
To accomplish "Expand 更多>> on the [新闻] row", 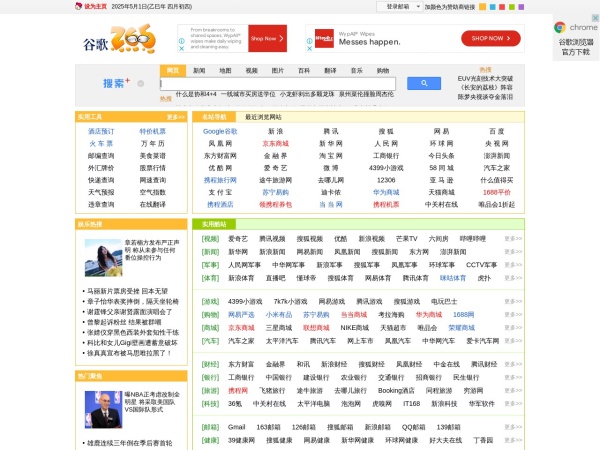I will pyautogui.click(x=513, y=251).
